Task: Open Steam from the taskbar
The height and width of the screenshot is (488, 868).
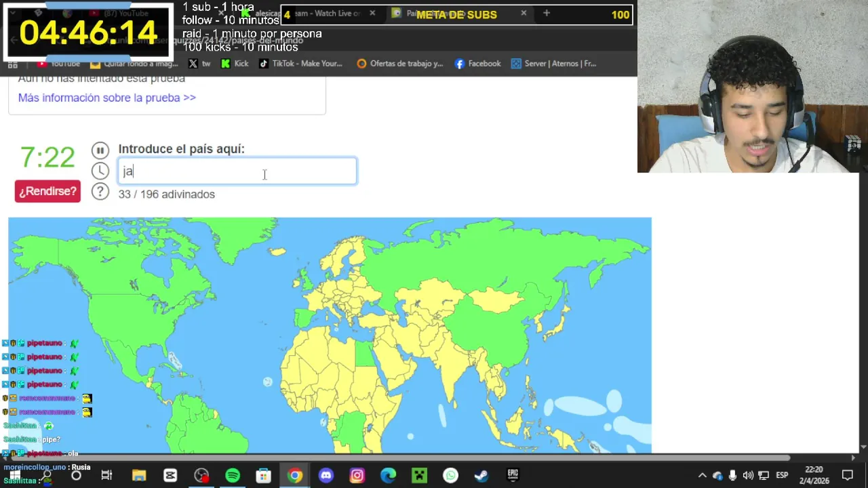Action: pos(481,476)
